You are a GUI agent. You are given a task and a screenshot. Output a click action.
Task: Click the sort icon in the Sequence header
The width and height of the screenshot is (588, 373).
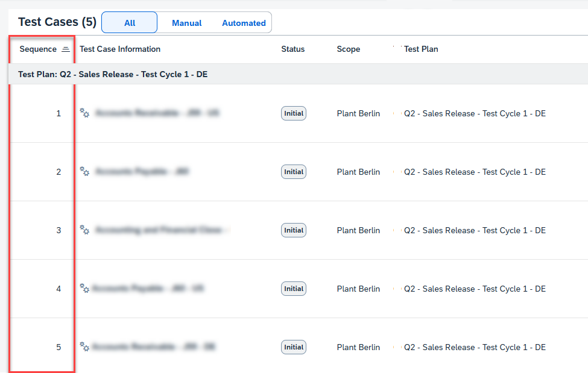(66, 49)
